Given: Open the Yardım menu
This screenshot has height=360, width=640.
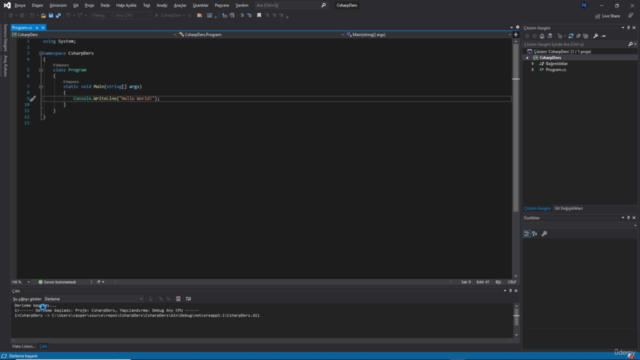Looking at the screenshot, I should (242, 5).
